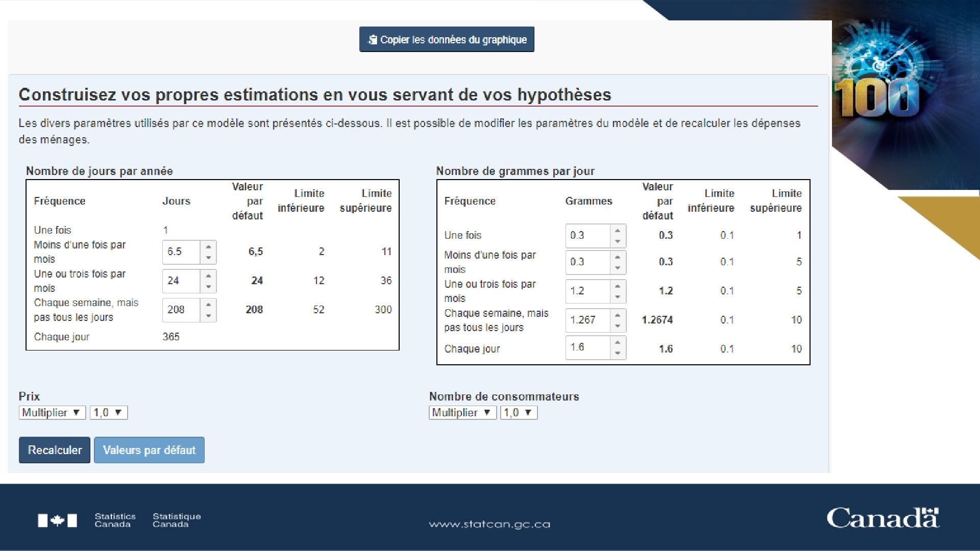
Task: Click the Canada wordmark logo in footer
Action: click(x=883, y=518)
